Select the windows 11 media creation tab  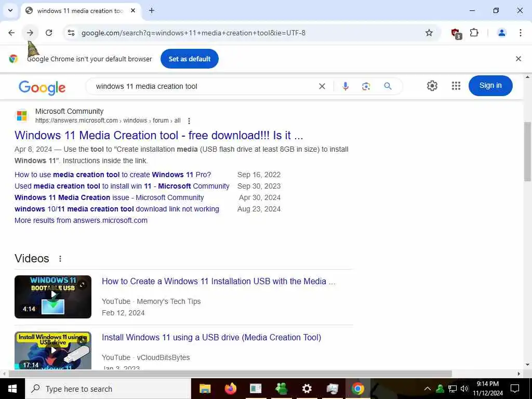[79, 10]
